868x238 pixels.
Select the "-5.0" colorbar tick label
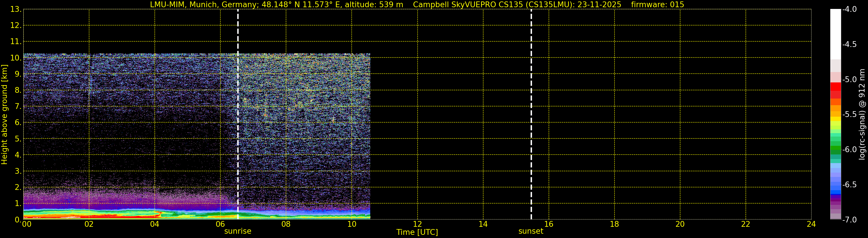coord(849,80)
